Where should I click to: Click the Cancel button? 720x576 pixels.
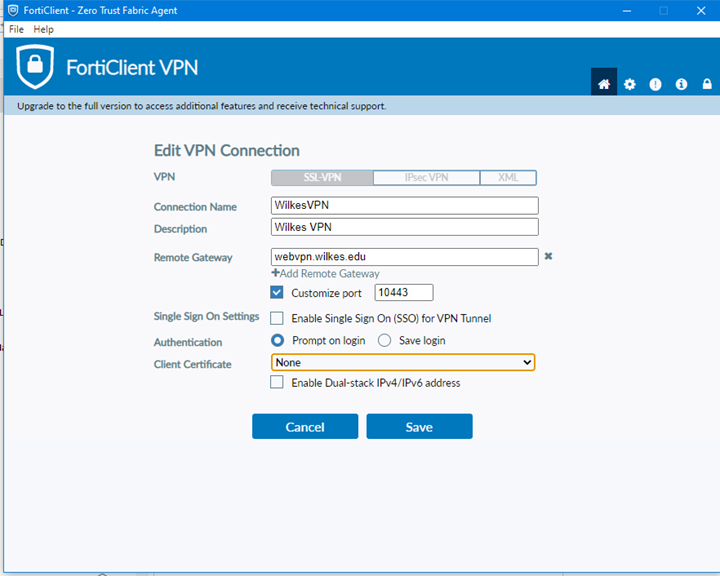pyautogui.click(x=305, y=427)
